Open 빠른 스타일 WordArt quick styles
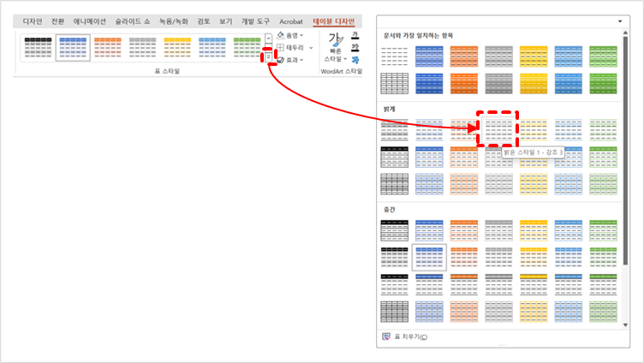This screenshot has width=644, height=363. [x=336, y=48]
